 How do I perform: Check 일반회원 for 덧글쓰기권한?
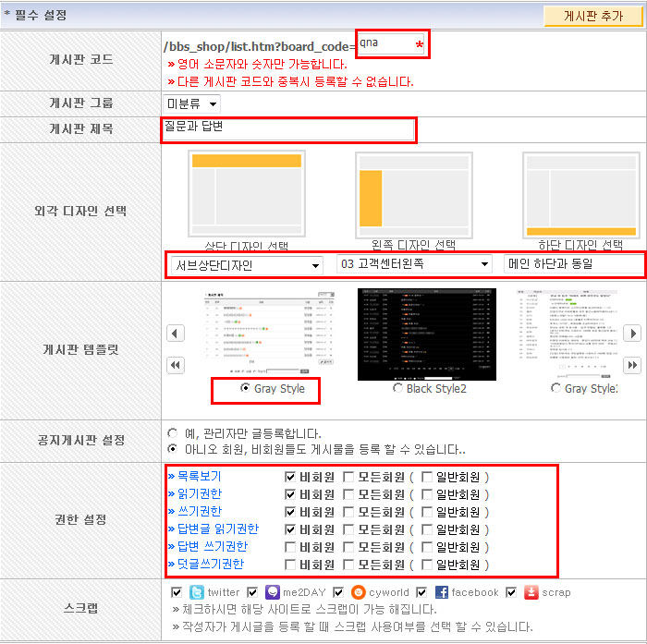click(427, 565)
